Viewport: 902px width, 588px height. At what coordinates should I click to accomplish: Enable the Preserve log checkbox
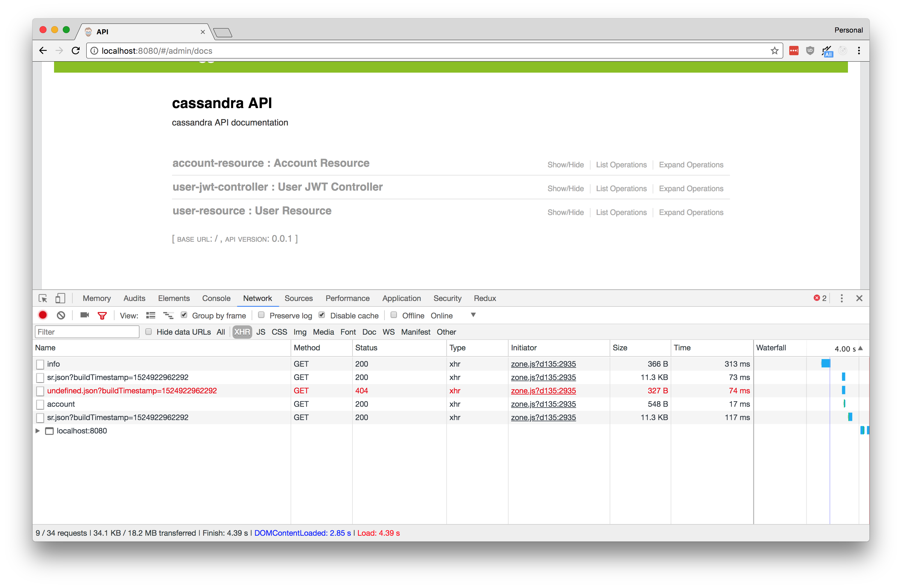[261, 315]
